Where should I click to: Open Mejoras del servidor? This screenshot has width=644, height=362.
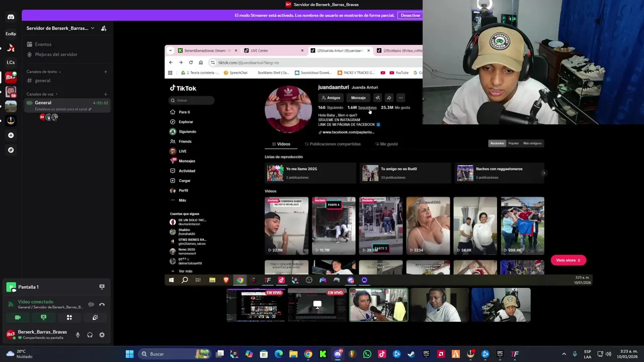66,54
